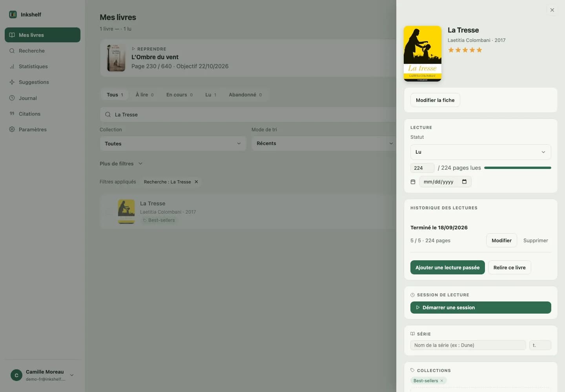Open Statistiques in sidebar

[42, 66]
